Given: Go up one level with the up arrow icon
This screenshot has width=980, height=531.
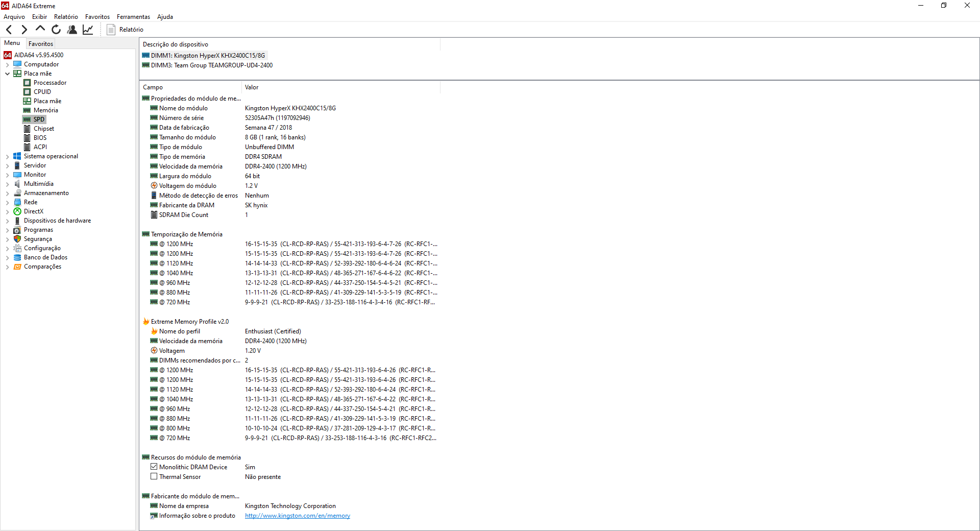Looking at the screenshot, I should click(40, 29).
